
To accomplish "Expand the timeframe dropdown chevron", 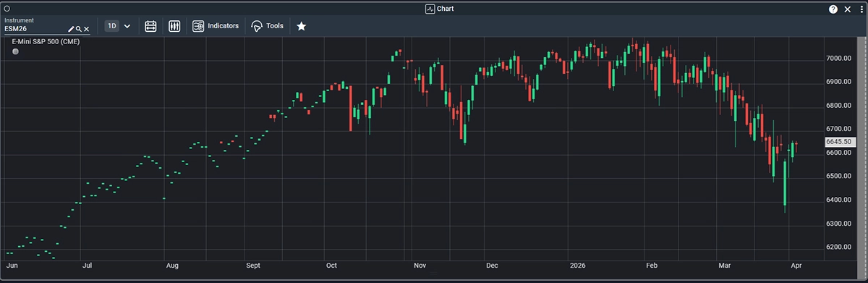I will click(127, 26).
